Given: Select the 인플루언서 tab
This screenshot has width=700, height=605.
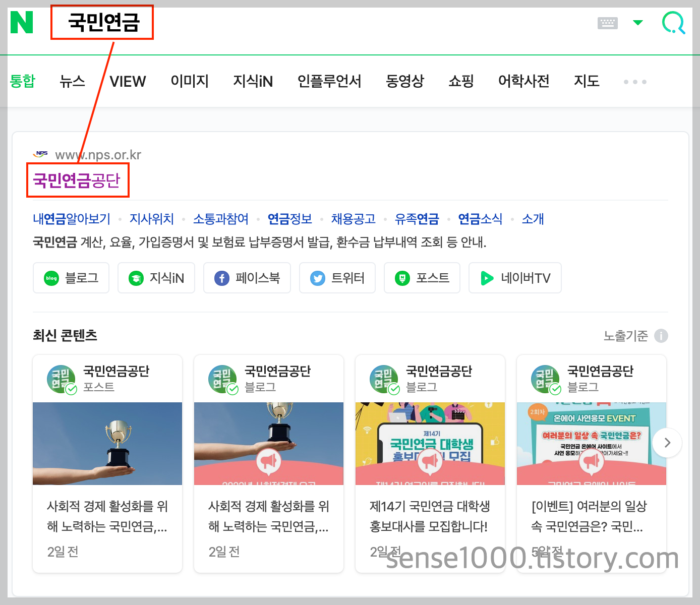Looking at the screenshot, I should tap(329, 81).
